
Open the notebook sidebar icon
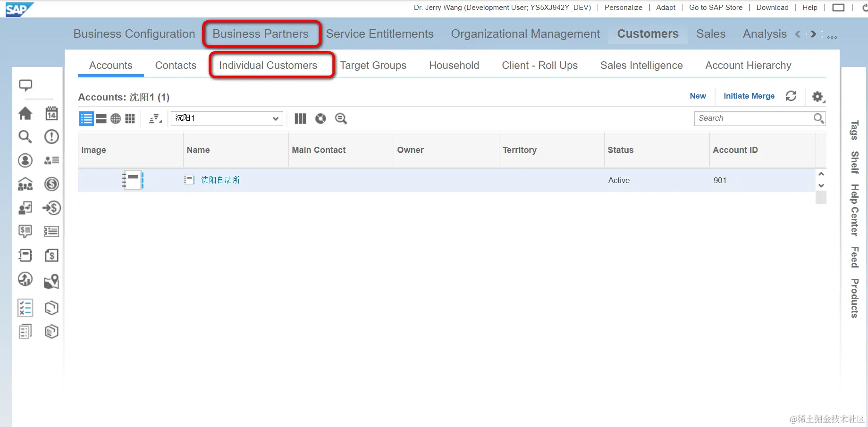click(x=25, y=255)
